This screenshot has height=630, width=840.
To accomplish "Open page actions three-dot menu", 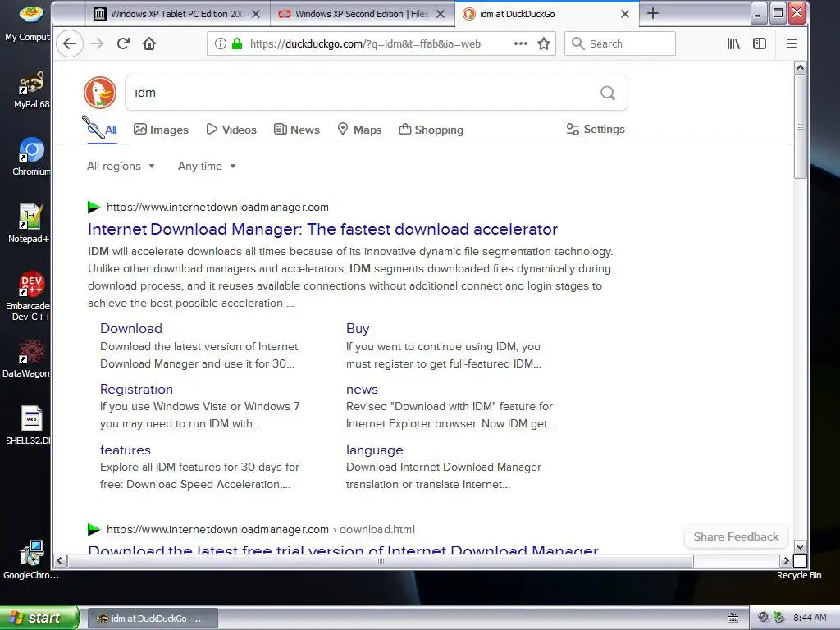I will click(x=520, y=44).
